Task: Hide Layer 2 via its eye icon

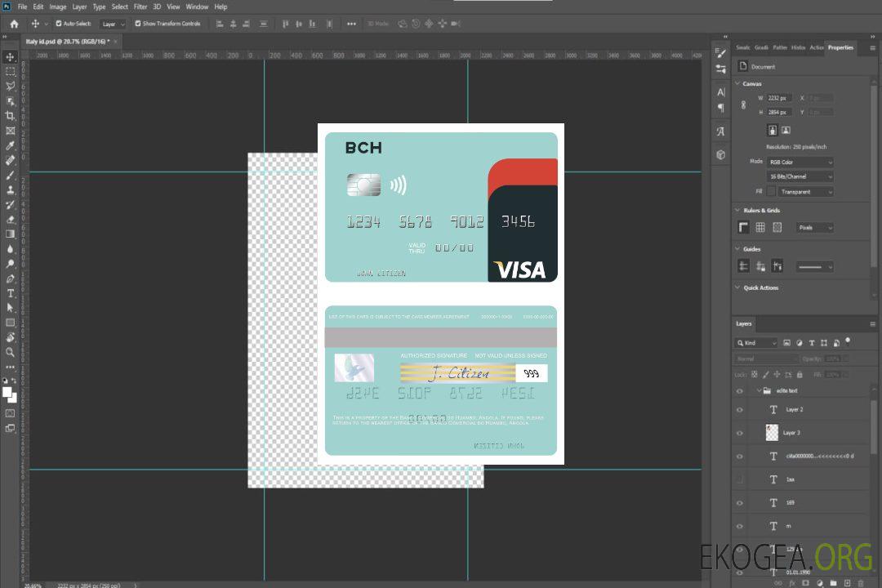Action: point(740,410)
